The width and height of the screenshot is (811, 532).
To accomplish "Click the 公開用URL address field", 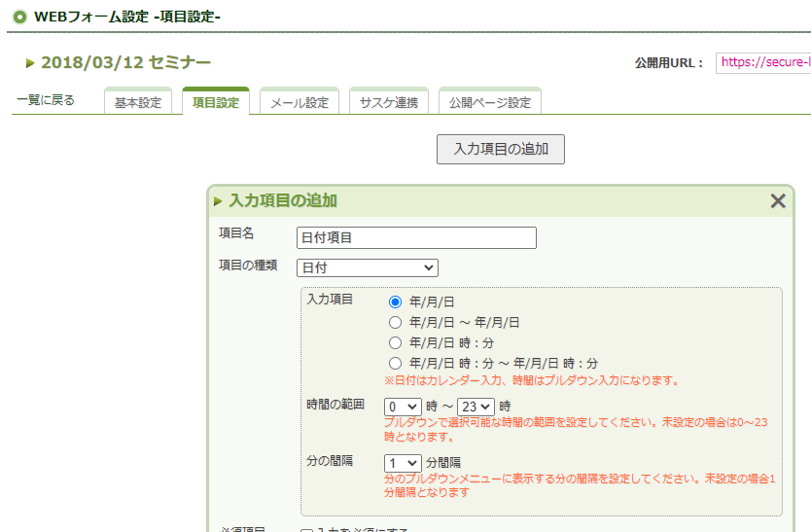I will (763, 62).
